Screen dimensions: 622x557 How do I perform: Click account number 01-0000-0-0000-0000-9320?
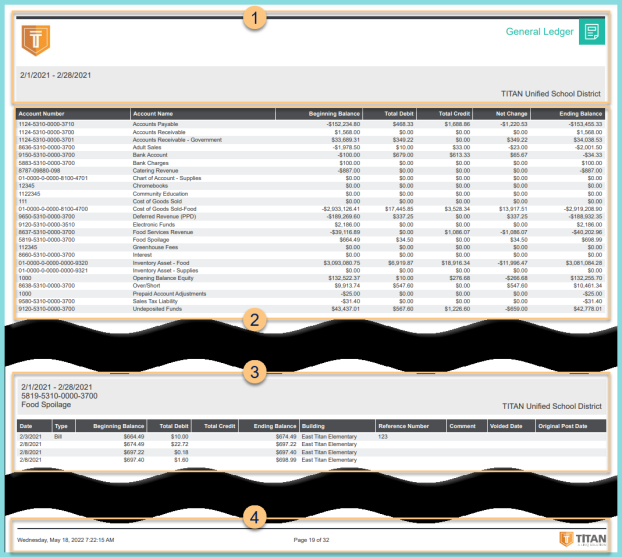(53, 263)
